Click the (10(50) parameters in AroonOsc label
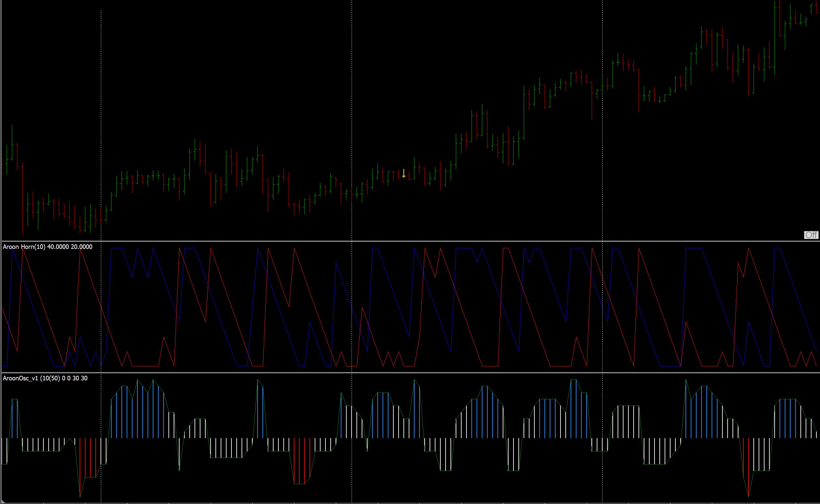The width and height of the screenshot is (820, 504). 50,378
